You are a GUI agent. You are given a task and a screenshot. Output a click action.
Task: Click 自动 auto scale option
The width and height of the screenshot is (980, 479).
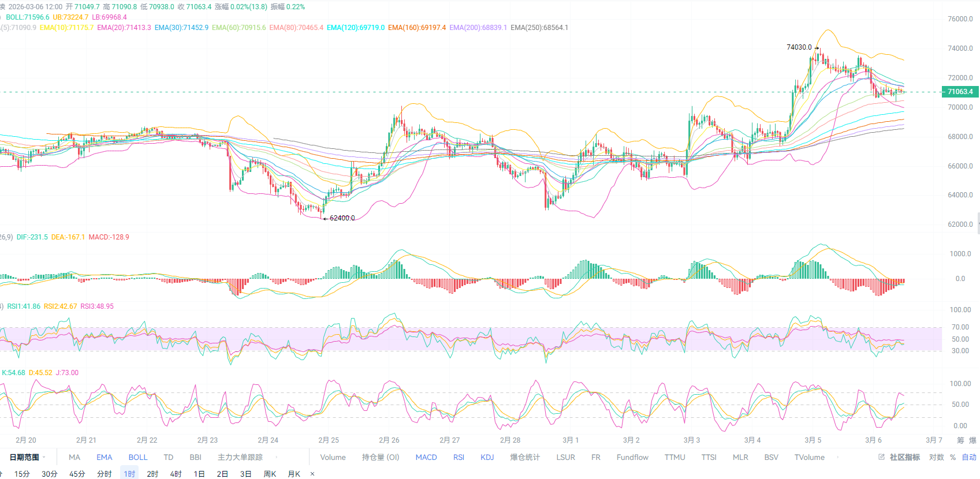(x=969, y=457)
